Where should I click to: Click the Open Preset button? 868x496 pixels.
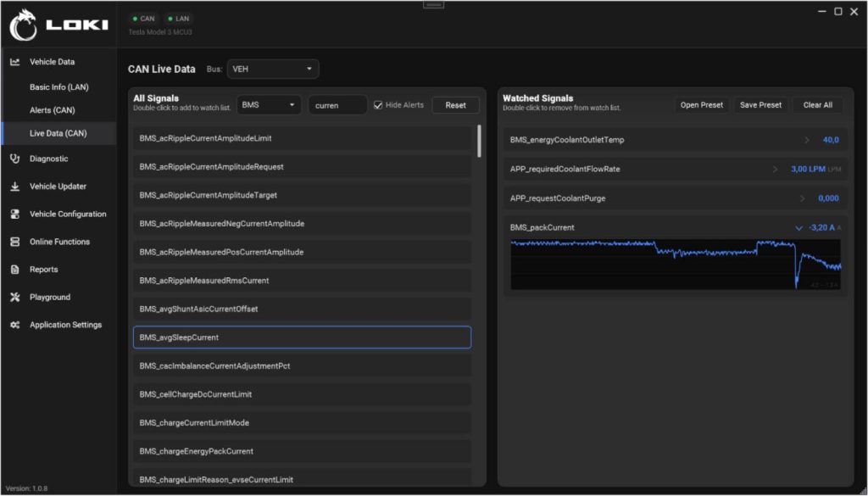click(701, 105)
